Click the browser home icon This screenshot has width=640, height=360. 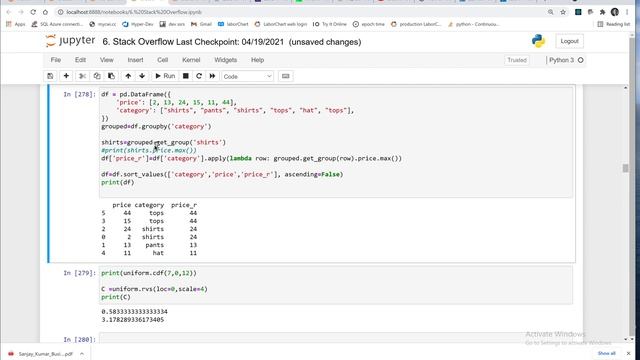coord(45,12)
